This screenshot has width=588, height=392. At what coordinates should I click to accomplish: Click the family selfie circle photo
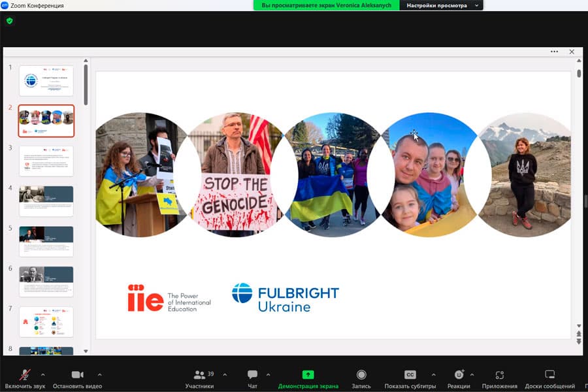click(x=429, y=175)
